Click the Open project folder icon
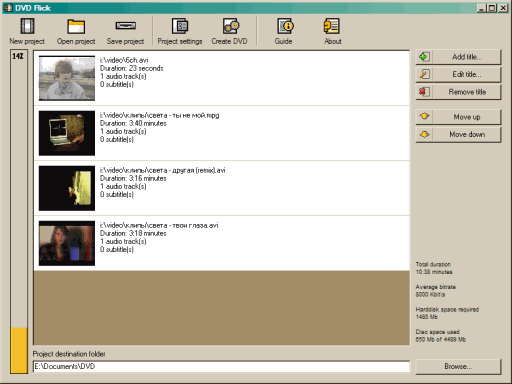The height and width of the screenshot is (384, 512). (76, 26)
